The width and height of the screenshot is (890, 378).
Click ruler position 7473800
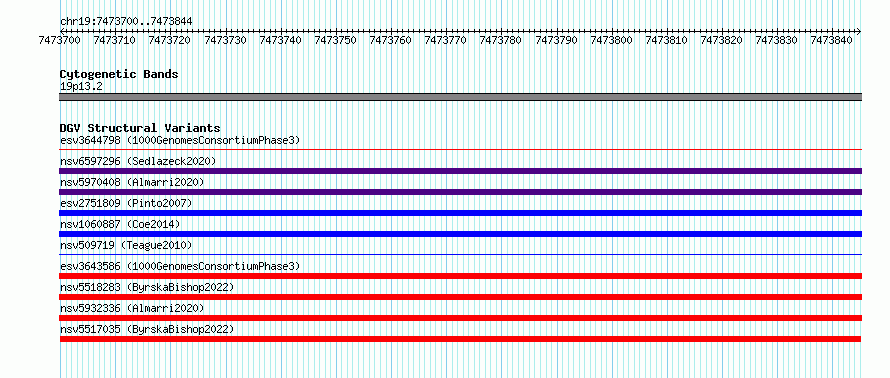(x=611, y=40)
